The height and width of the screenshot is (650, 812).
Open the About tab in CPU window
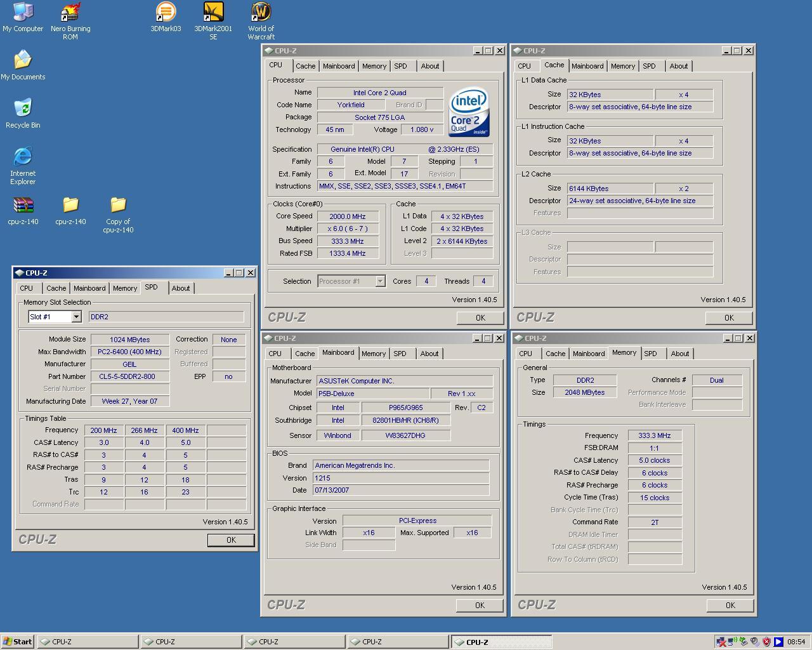pos(430,66)
